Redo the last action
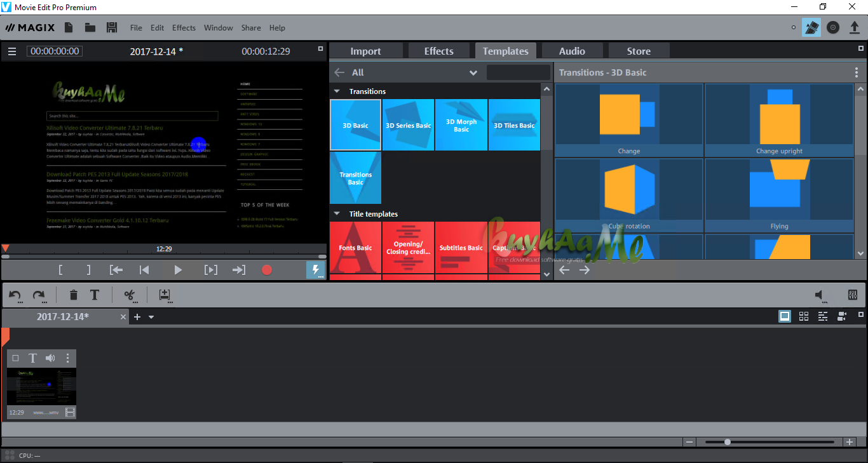 click(39, 295)
